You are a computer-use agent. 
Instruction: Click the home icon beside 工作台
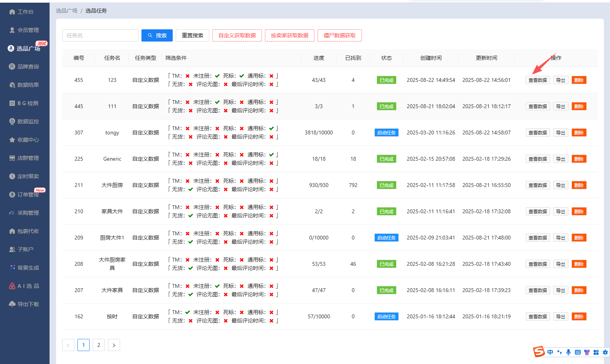(x=12, y=12)
